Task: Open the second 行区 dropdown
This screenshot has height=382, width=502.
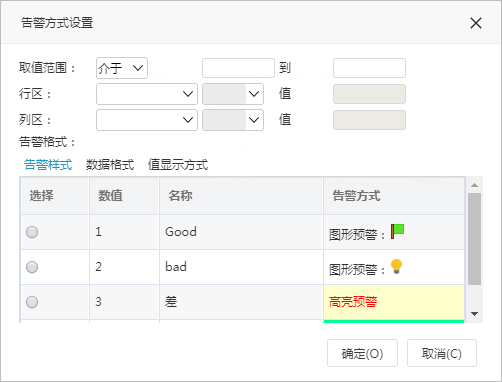Action: click(x=233, y=94)
